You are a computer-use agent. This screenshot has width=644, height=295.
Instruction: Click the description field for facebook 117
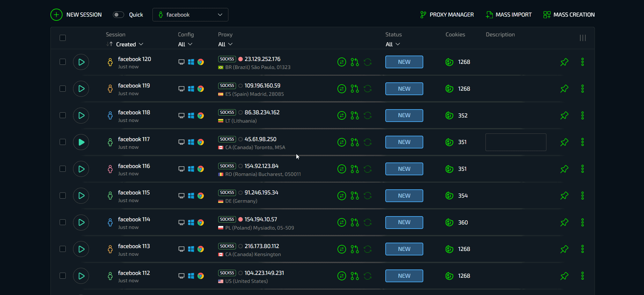pos(516,142)
